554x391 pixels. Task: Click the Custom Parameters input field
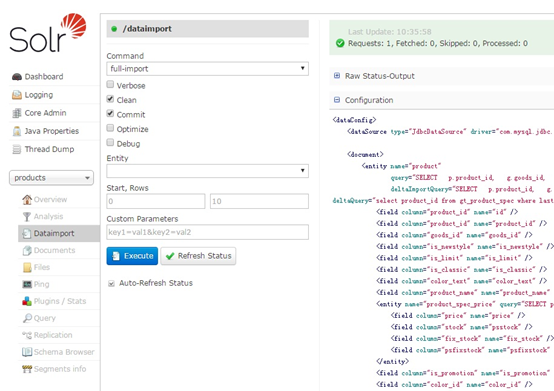coord(207,232)
